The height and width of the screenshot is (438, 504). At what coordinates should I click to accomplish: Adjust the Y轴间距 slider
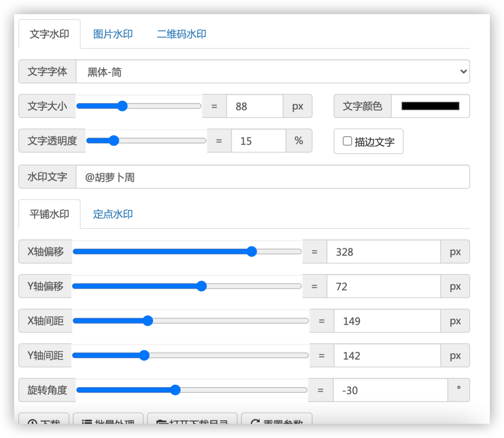pyautogui.click(x=190, y=355)
